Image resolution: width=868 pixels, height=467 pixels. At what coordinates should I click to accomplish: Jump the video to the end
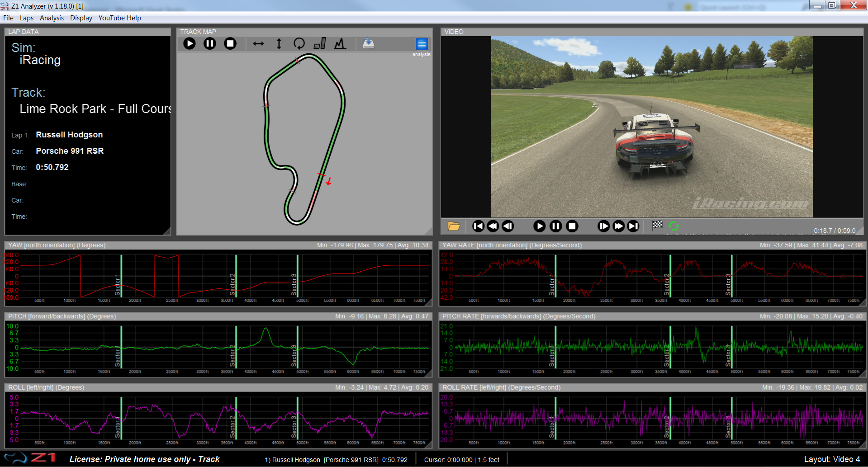pos(633,226)
